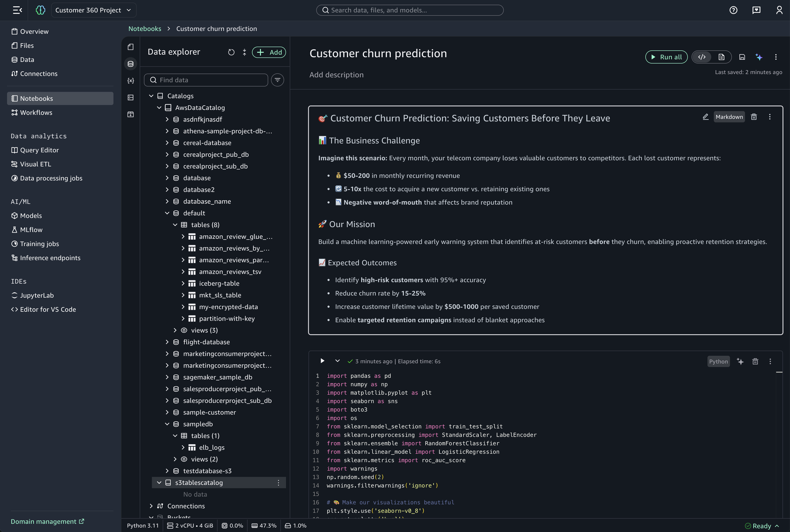The width and height of the screenshot is (790, 532).
Task: Open the Notebooks breadcrumb link
Action: click(144, 28)
